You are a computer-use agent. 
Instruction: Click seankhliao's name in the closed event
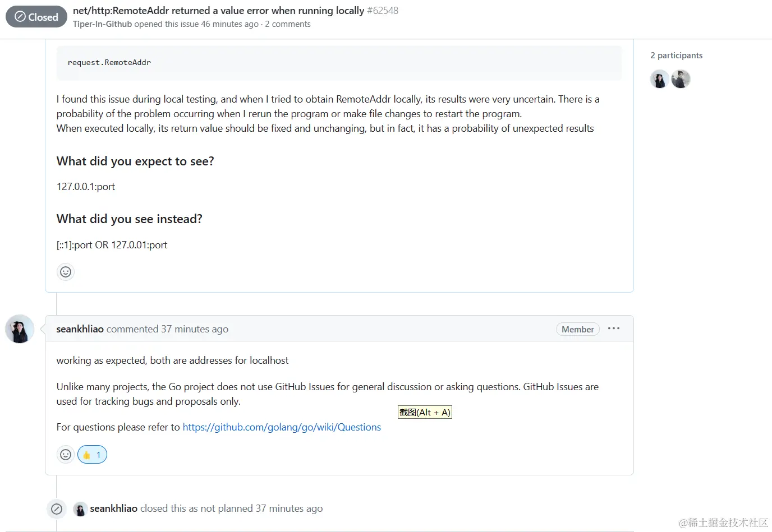tap(113, 508)
